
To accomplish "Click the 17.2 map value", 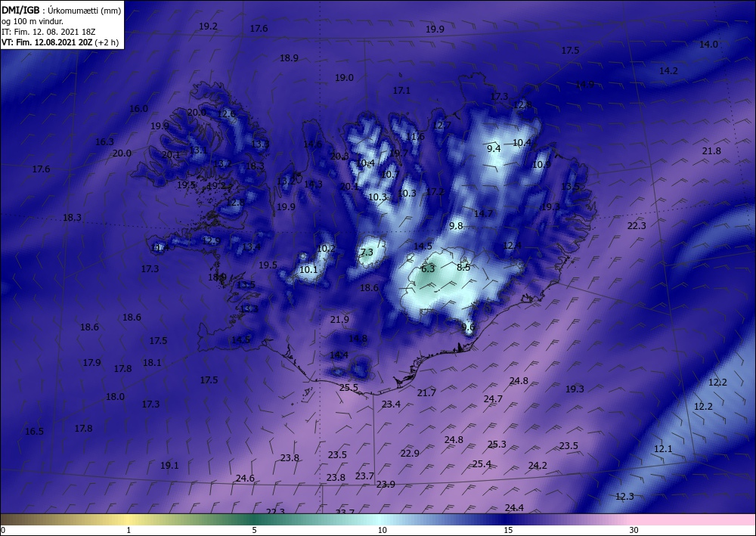I will tap(435, 192).
